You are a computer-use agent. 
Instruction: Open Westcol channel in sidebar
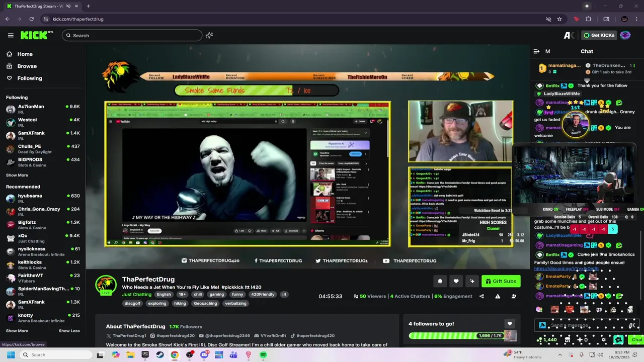pyautogui.click(x=43, y=122)
